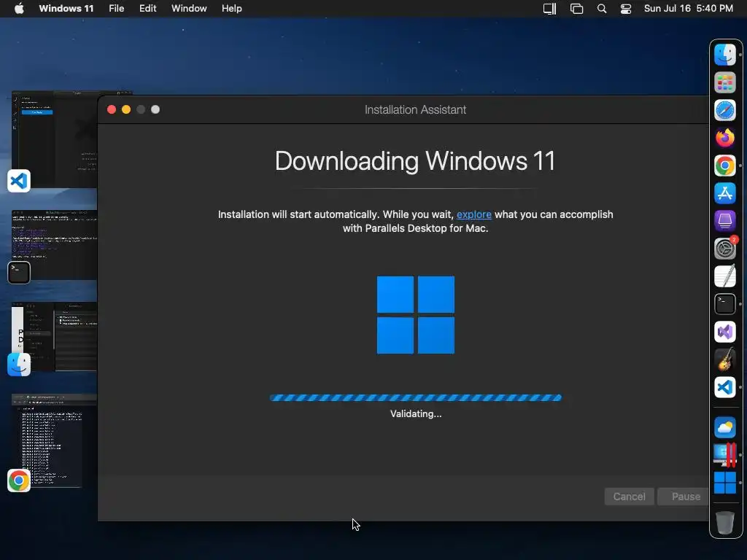Open Google Chrome in the Dock
Viewport: 747px width, 560px height.
[x=724, y=166]
